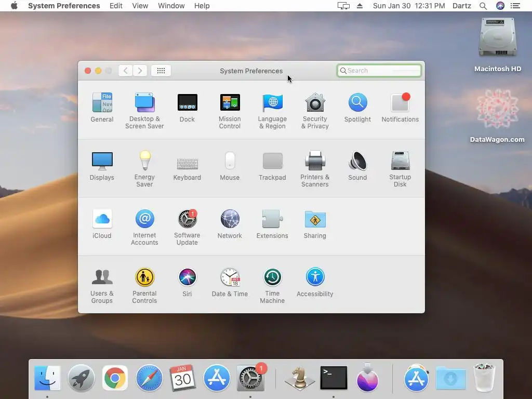Image resolution: width=532 pixels, height=399 pixels.
Task: Open Mouse preferences
Action: [x=230, y=166]
